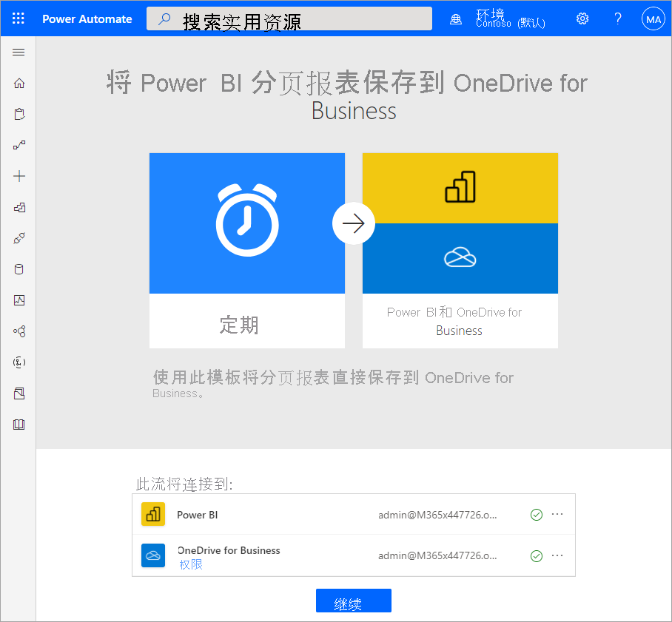Open Monitor chart icon in sidebar

pos(19,300)
